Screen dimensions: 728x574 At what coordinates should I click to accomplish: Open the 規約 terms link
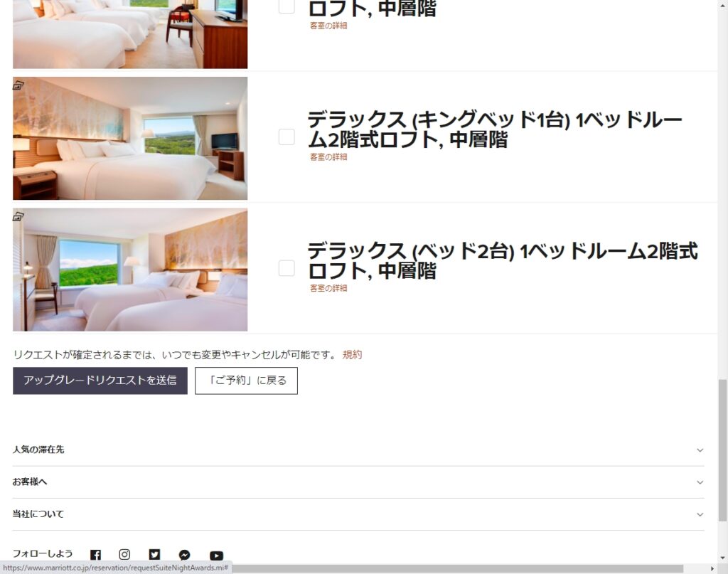coord(353,355)
